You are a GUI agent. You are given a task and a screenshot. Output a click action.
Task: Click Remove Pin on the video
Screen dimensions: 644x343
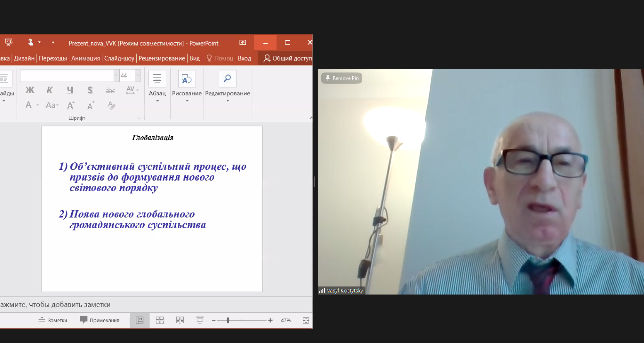342,78
